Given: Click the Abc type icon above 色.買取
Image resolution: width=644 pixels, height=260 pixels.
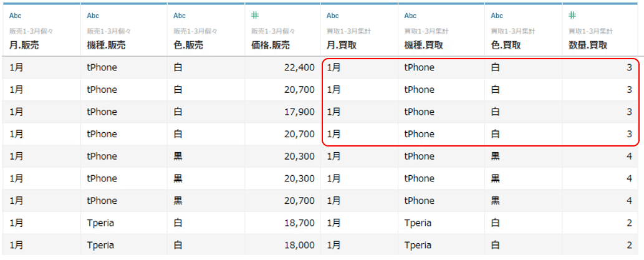Looking at the screenshot, I should pos(497,16).
